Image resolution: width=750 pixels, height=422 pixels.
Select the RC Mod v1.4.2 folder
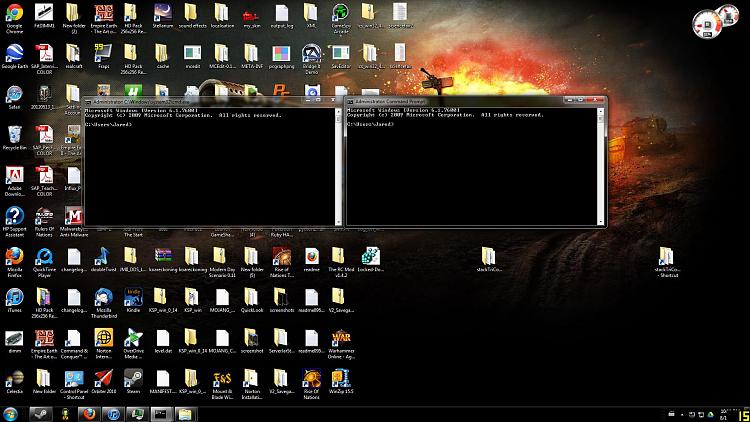point(341,262)
